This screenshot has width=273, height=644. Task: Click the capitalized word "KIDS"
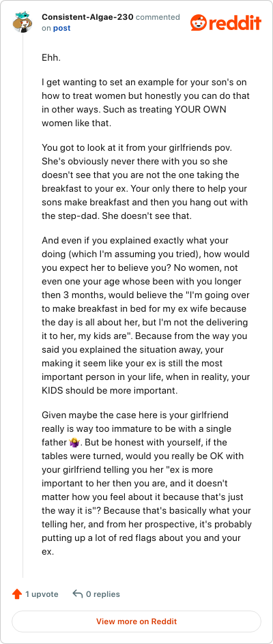pyautogui.click(x=54, y=390)
